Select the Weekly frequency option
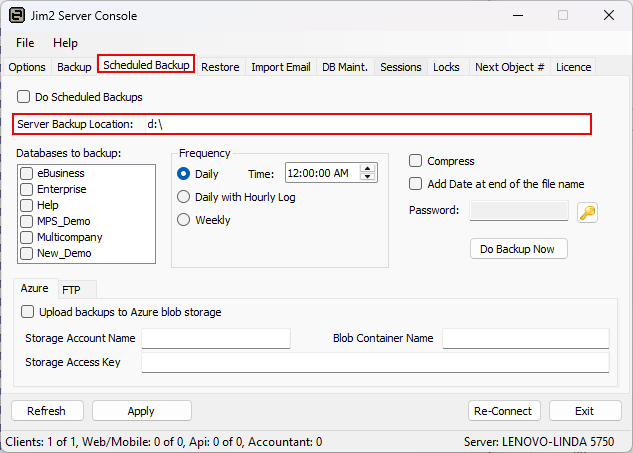Screen dimensions: 633x453 coord(184,220)
